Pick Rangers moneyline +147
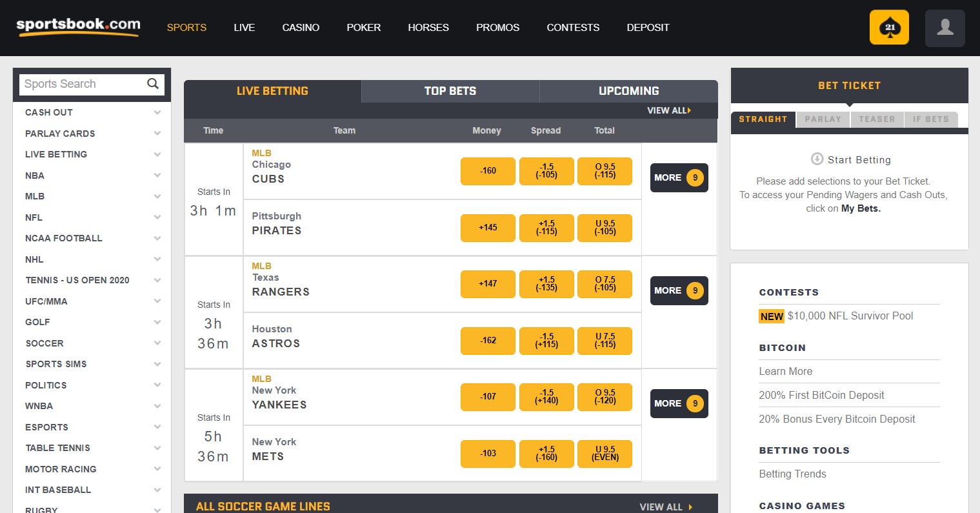This screenshot has width=980, height=513. click(x=488, y=284)
